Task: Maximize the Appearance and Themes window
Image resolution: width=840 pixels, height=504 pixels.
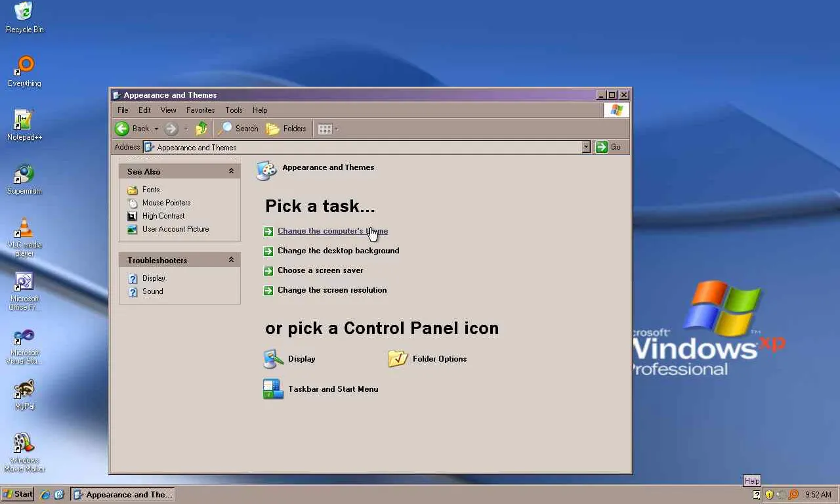Action: [x=612, y=95]
